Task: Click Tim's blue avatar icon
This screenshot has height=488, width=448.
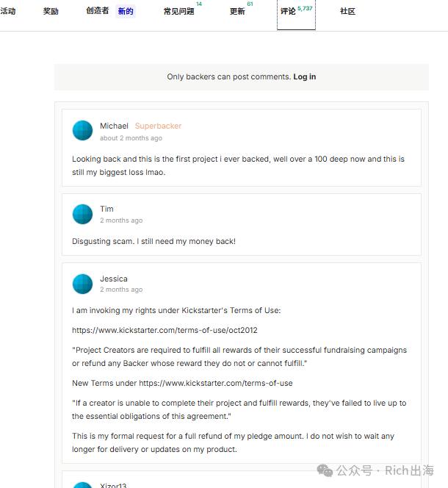Action: click(x=82, y=214)
